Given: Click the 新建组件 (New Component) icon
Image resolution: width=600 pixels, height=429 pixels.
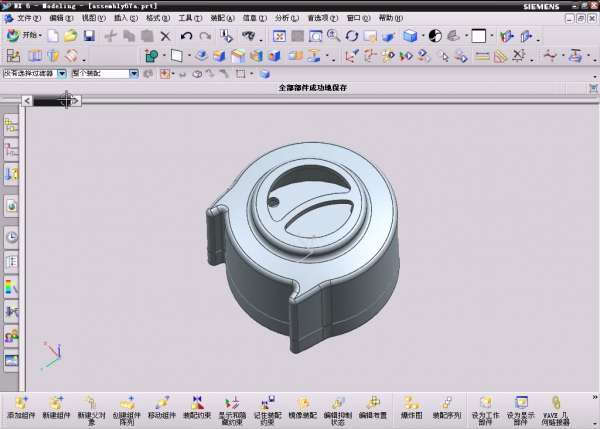Looking at the screenshot, I should click(x=56, y=406).
